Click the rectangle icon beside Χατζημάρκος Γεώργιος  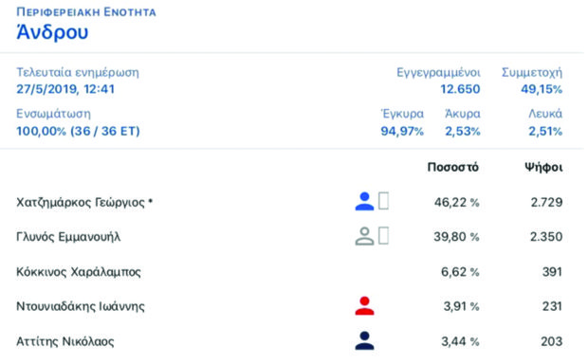click(x=383, y=201)
